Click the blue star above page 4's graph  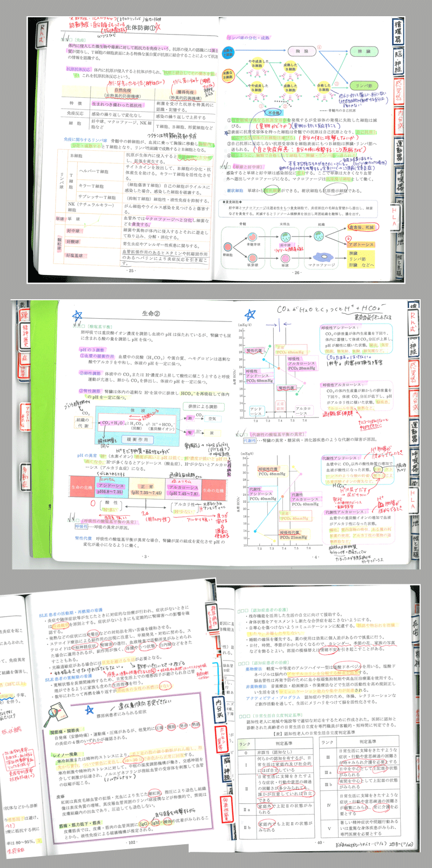pyautogui.click(x=249, y=314)
